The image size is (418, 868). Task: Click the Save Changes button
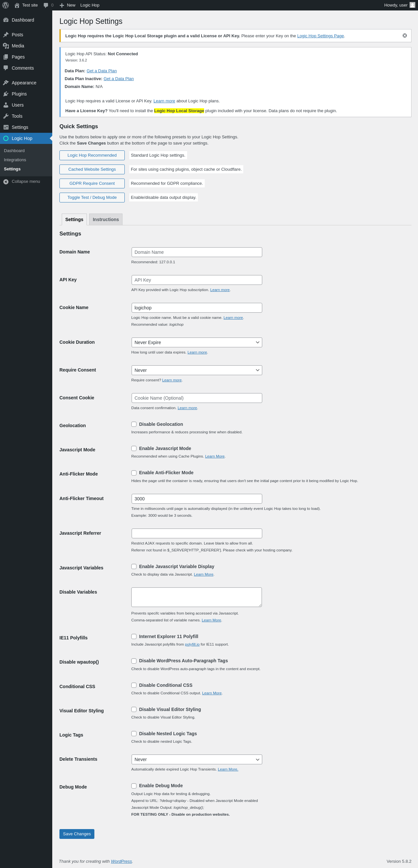[x=77, y=834]
